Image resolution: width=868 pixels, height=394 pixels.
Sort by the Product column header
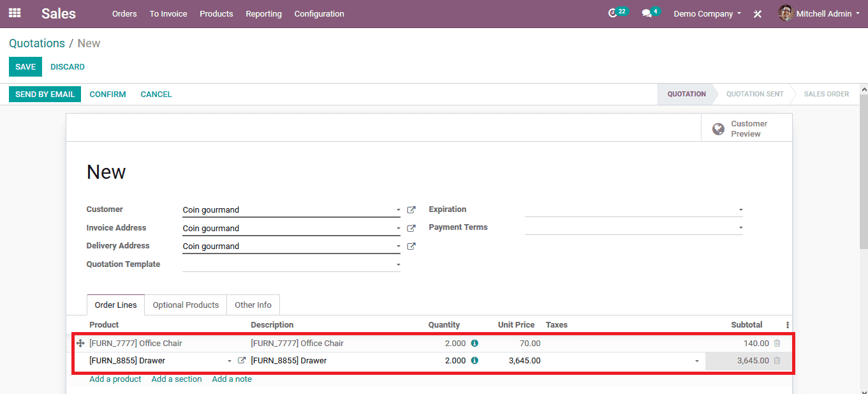coord(104,324)
